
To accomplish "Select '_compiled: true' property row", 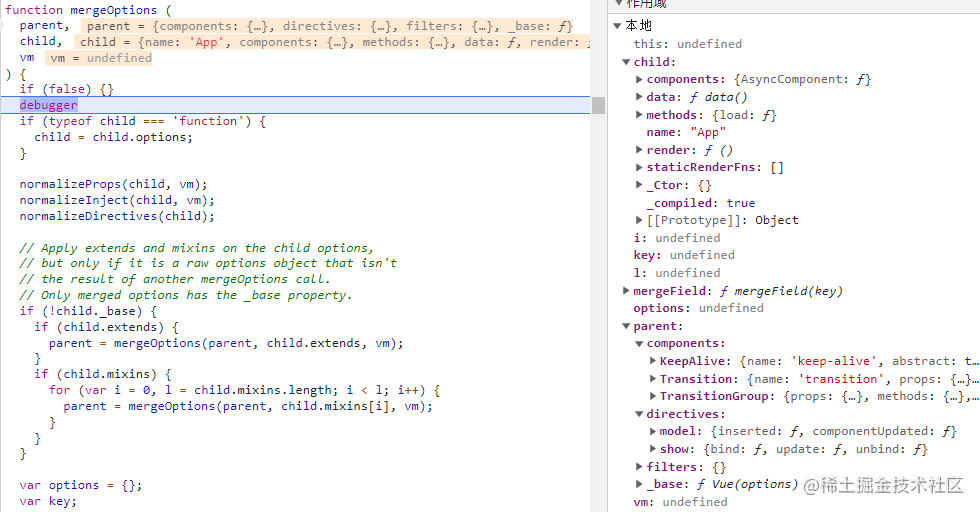I will (x=701, y=203).
